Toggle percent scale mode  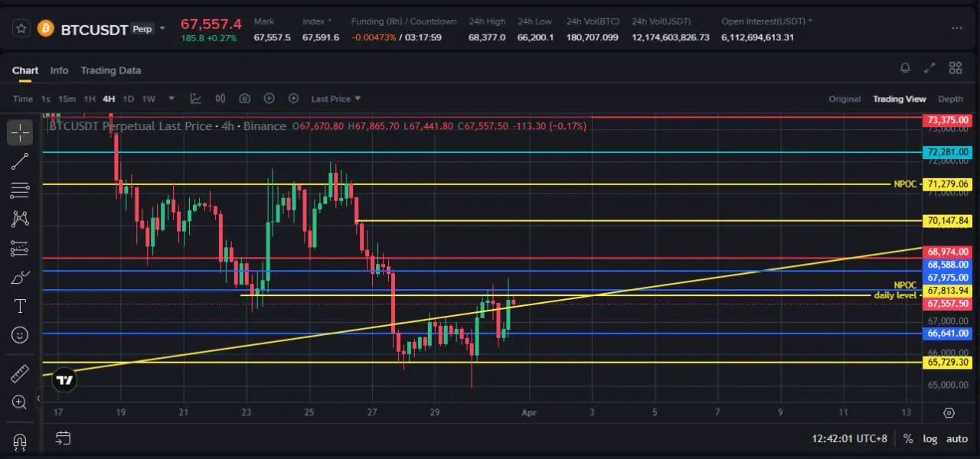[908, 439]
